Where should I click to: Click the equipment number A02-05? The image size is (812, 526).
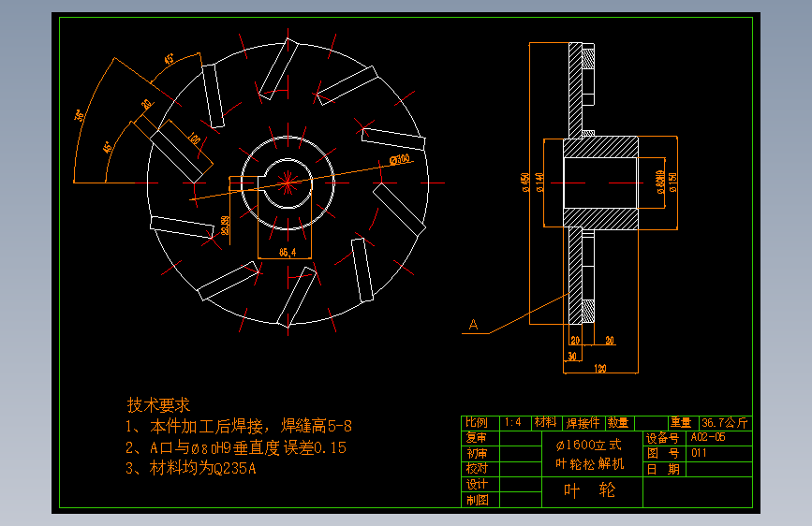708,437
